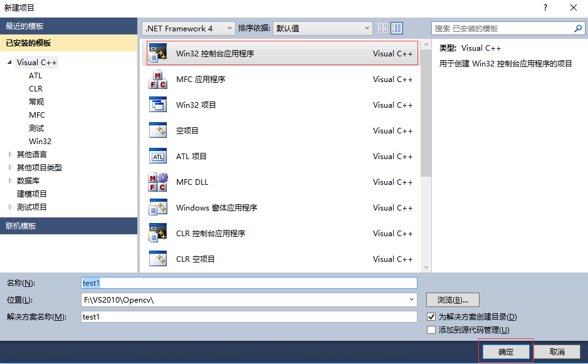Select the Windows 窗体应用程序 template name

click(x=216, y=207)
